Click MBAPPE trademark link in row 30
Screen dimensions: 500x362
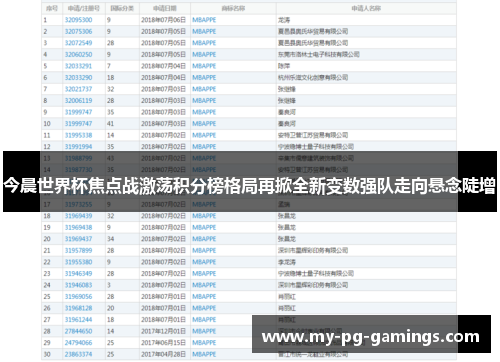tap(204, 354)
